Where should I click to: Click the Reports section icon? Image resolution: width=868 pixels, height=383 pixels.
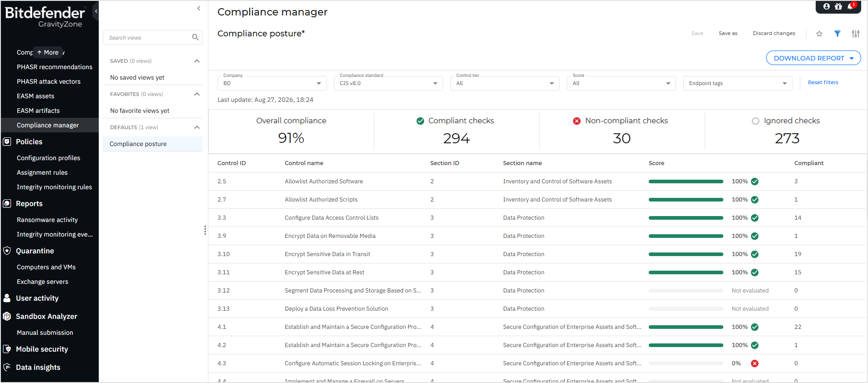coord(7,203)
